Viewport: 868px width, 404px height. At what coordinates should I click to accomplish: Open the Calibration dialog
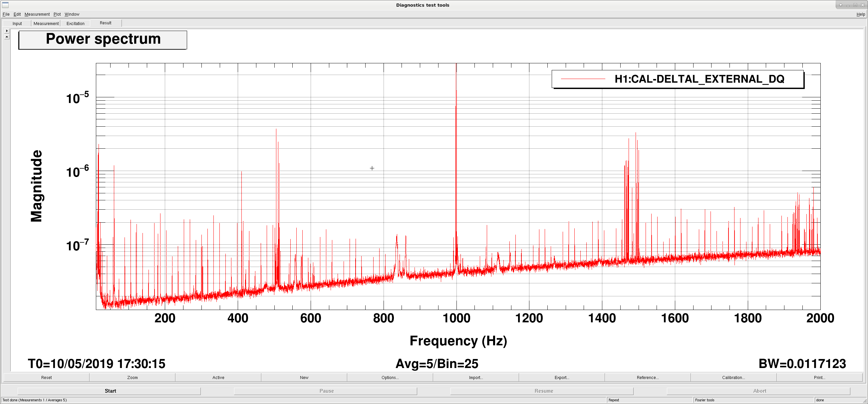pyautogui.click(x=734, y=377)
